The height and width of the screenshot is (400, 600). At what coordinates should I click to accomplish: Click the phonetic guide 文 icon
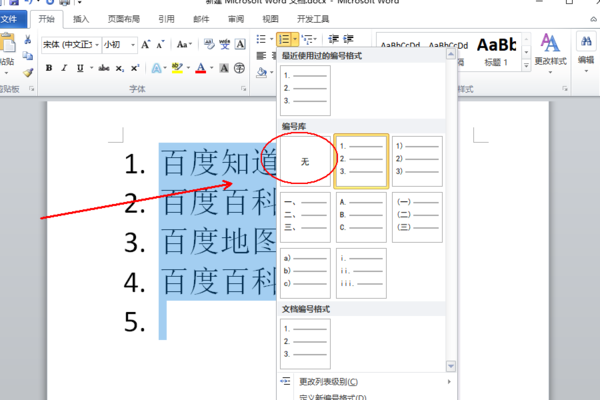pos(225,44)
